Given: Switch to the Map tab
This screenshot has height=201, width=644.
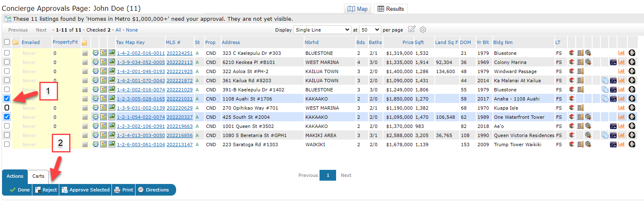Looking at the screenshot, I should tap(357, 9).
